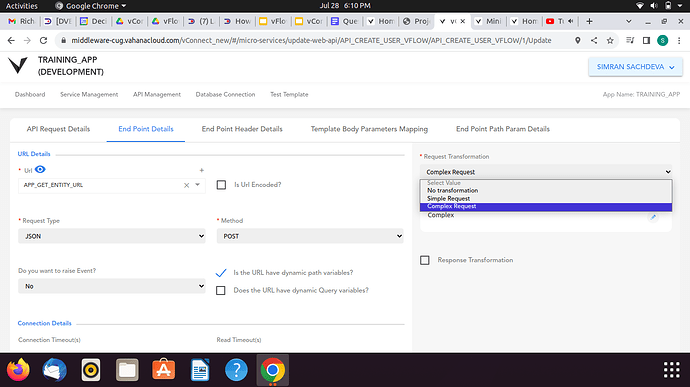
Task: Open the Chrome profile avatar S
Action: click(663, 41)
